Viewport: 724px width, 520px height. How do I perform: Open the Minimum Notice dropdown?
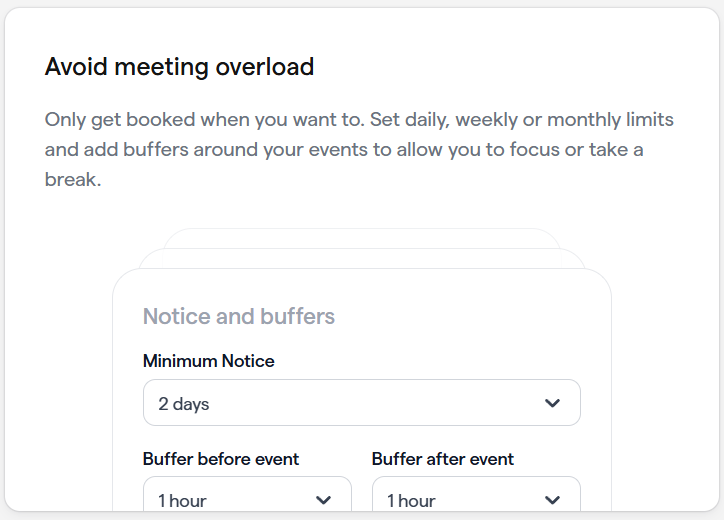pyautogui.click(x=361, y=403)
